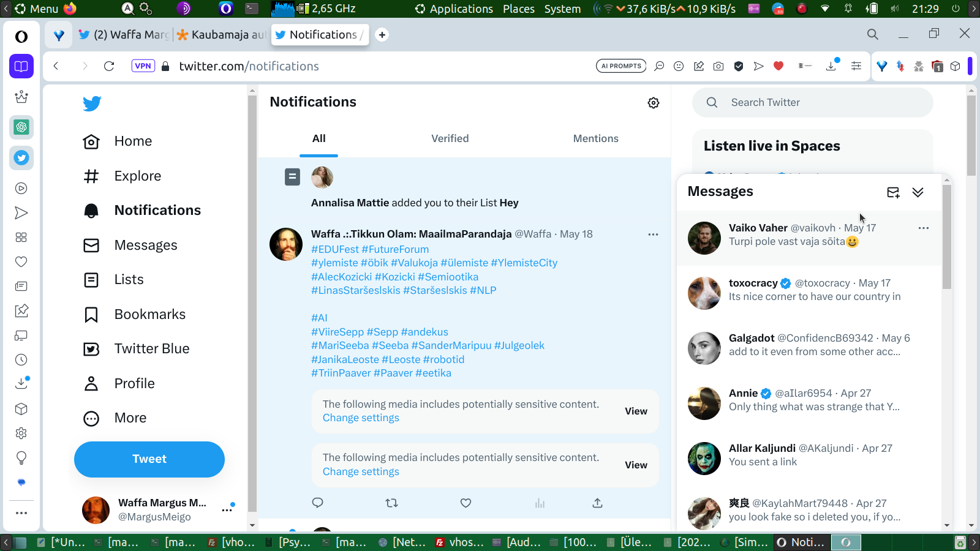View analytics of Waffa's tweet
The width and height of the screenshot is (980, 551).
click(540, 503)
